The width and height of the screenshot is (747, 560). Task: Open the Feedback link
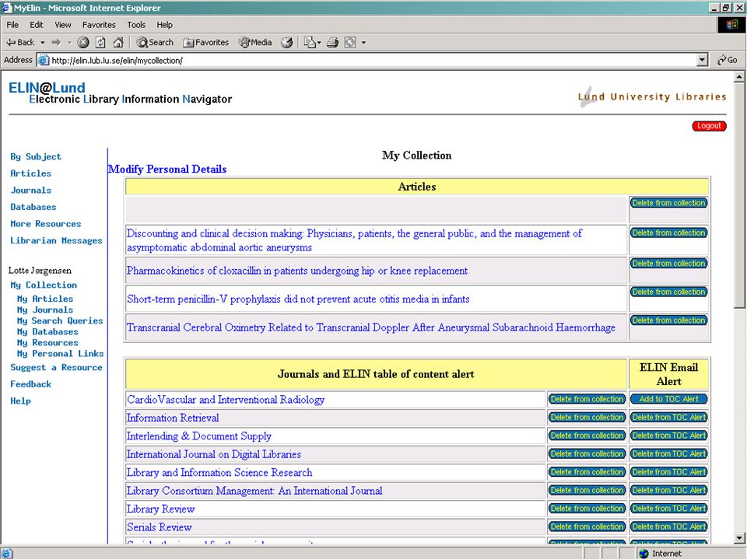[x=30, y=383]
